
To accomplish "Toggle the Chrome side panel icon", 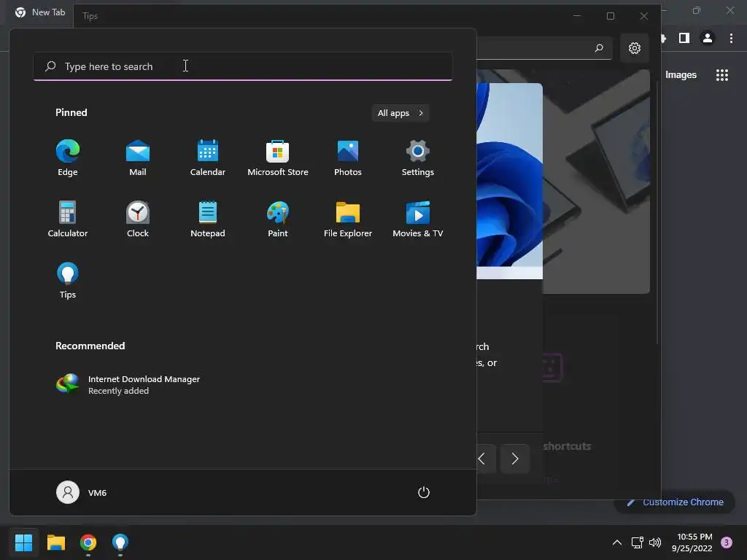I will (x=684, y=38).
